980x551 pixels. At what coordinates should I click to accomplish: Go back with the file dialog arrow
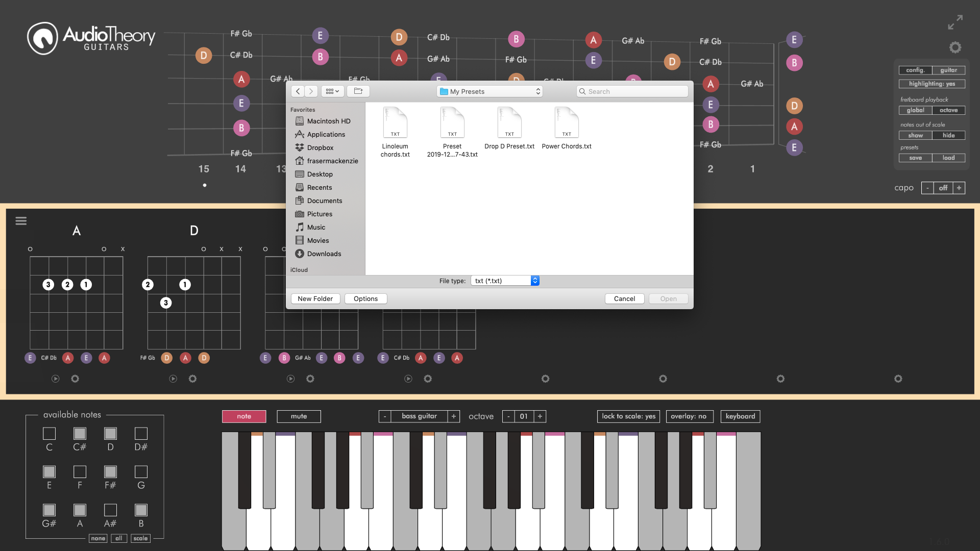click(298, 91)
